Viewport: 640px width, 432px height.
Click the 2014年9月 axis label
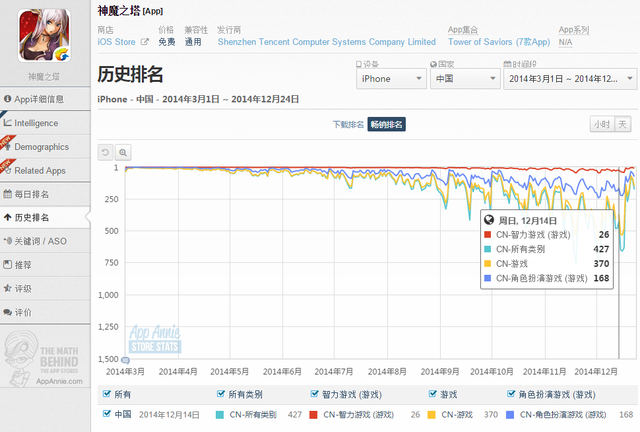440,372
